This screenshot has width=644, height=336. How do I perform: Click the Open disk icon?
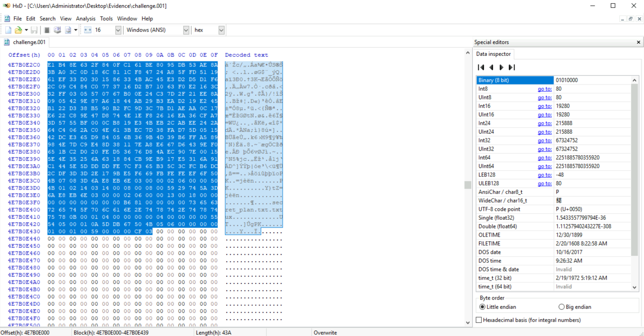[x=58, y=30]
